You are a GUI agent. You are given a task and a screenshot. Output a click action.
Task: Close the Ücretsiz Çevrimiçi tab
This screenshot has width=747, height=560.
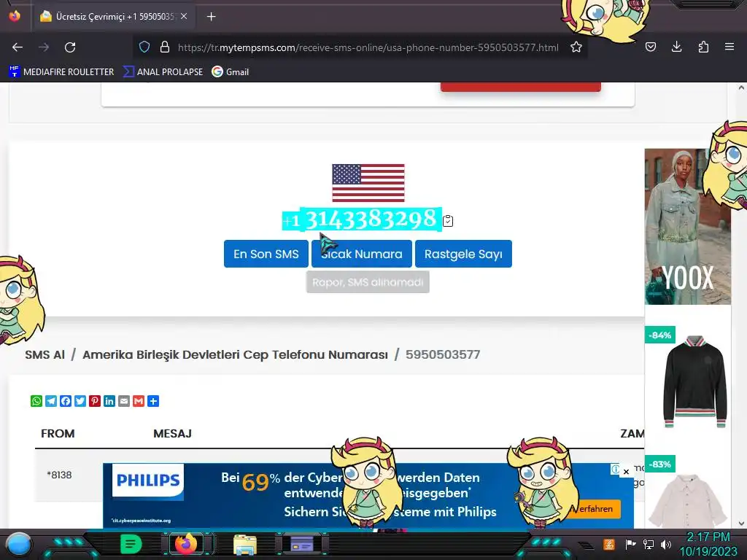(x=184, y=16)
